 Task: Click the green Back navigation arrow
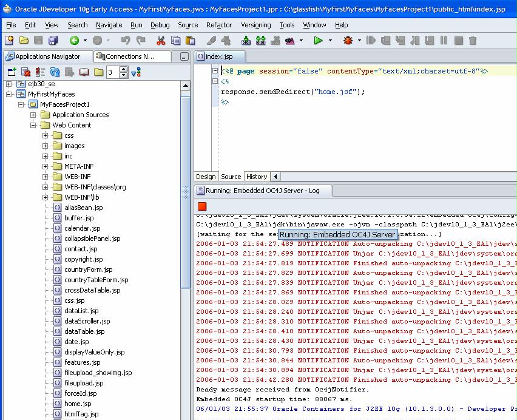[74, 41]
